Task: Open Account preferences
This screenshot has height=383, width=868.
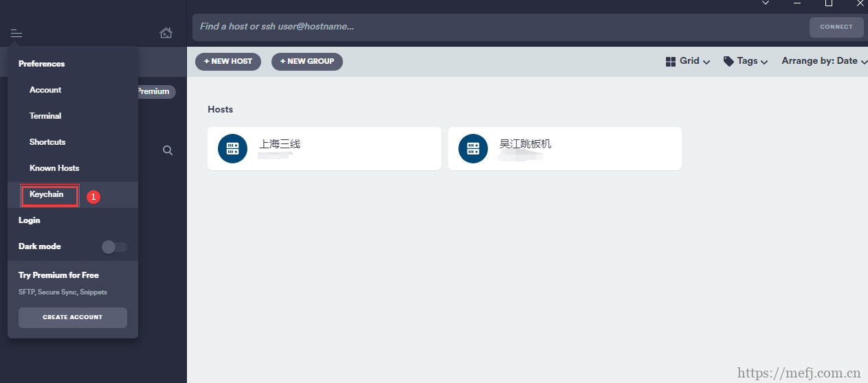Action: pyautogui.click(x=45, y=90)
